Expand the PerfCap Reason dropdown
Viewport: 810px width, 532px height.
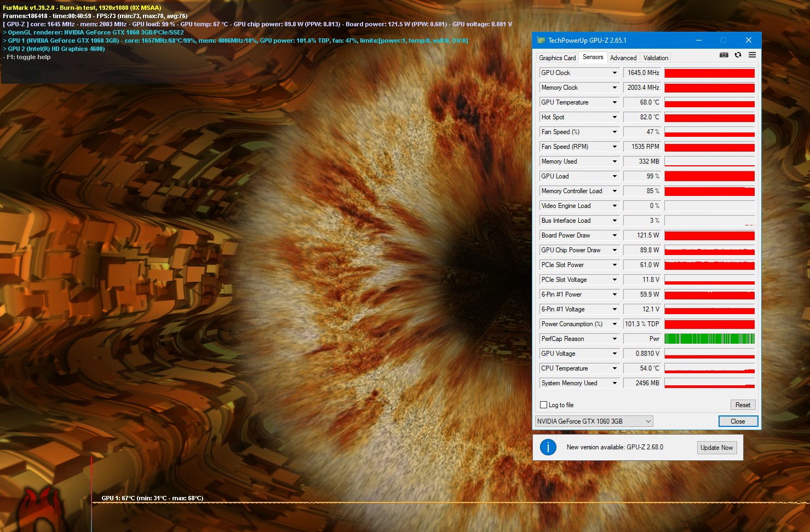tap(614, 339)
